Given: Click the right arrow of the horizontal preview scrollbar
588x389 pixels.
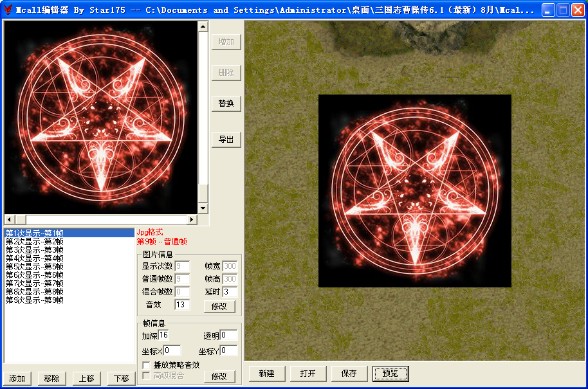Looking at the screenshot, I should [x=193, y=219].
